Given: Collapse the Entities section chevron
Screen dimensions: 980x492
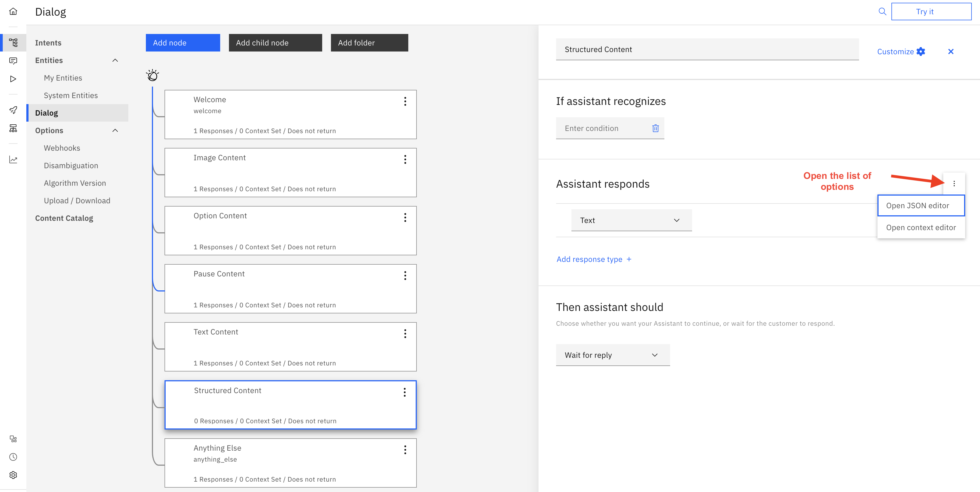Looking at the screenshot, I should (x=115, y=61).
